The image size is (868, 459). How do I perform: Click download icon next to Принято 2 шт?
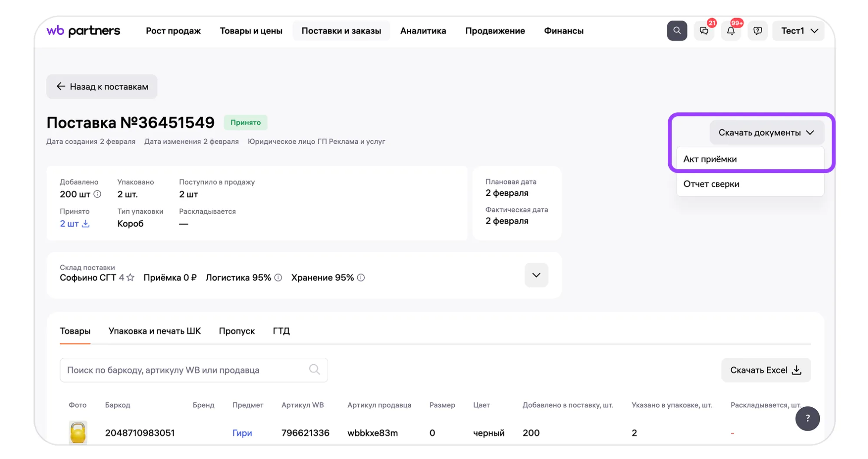tap(86, 224)
